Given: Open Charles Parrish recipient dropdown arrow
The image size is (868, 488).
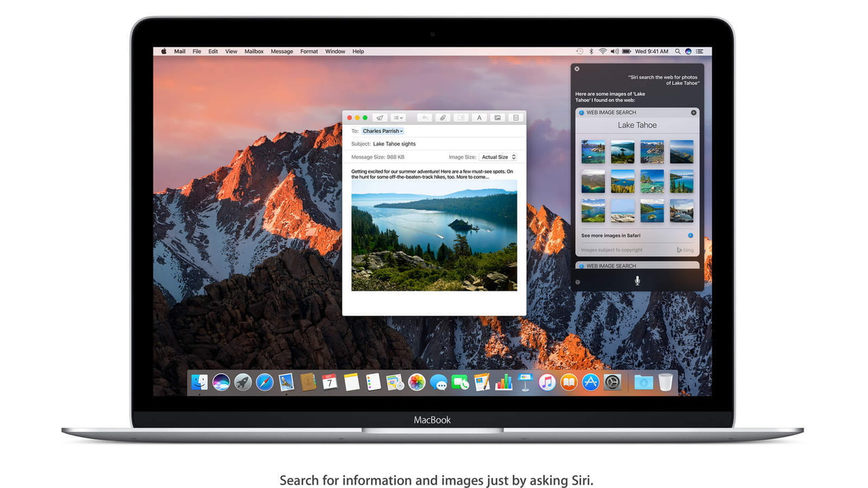Looking at the screenshot, I should point(401,131).
